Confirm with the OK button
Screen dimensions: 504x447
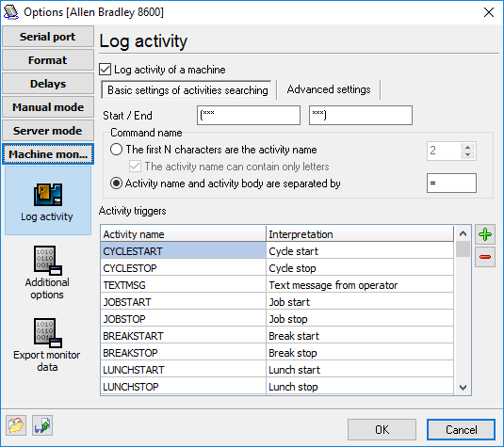click(x=382, y=429)
